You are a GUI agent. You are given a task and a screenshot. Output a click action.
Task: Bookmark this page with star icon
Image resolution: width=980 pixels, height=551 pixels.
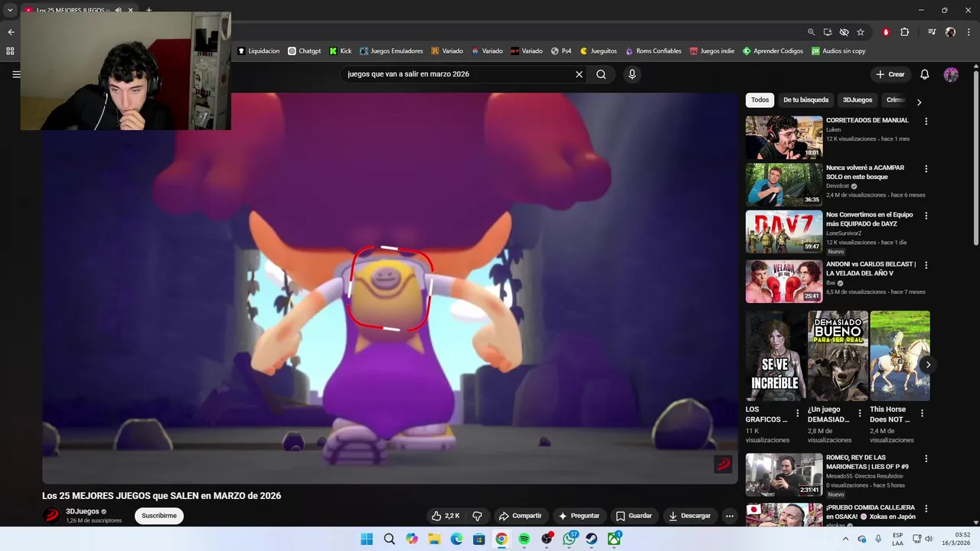[x=861, y=32]
